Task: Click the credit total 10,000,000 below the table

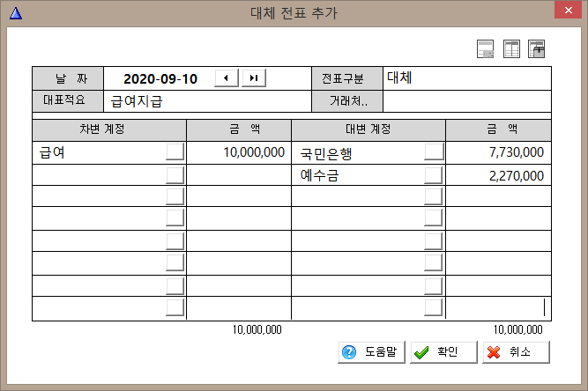Action: 517,330
